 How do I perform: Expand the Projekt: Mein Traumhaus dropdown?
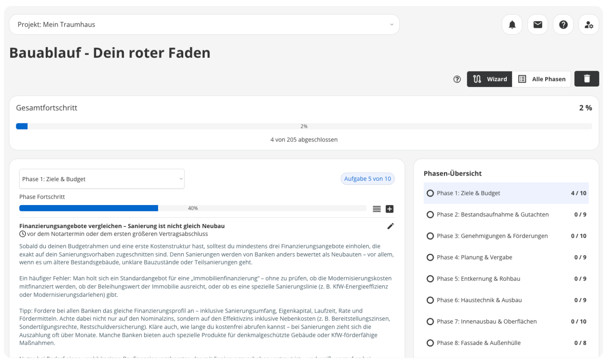(204, 25)
